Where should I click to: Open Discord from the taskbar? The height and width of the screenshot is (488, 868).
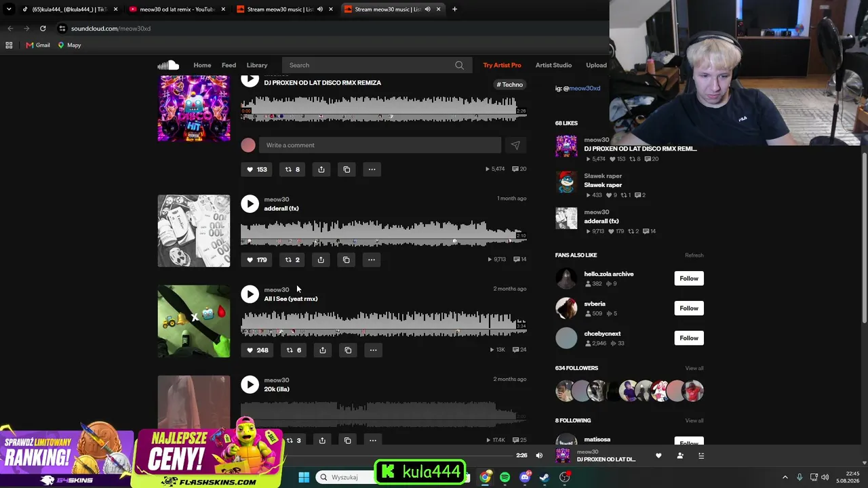click(x=525, y=477)
